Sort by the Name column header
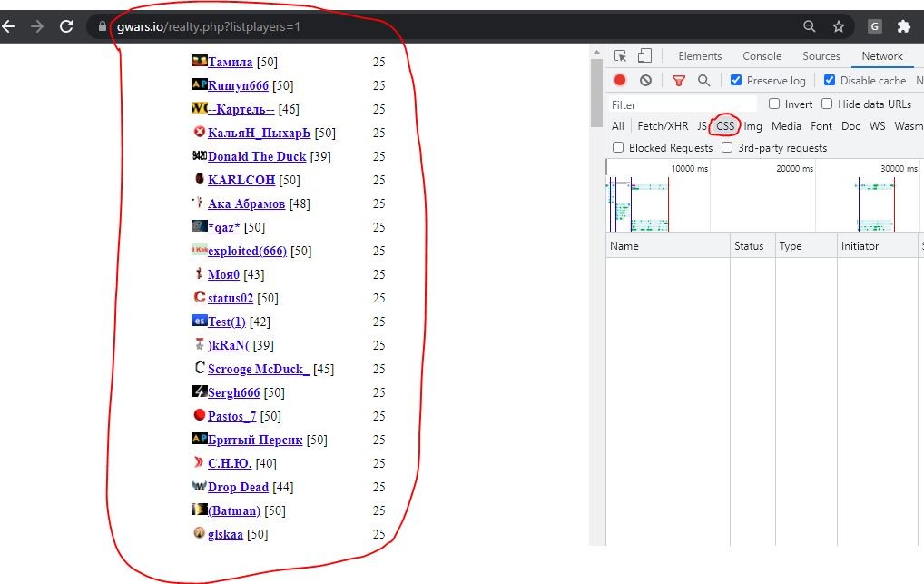The width and height of the screenshot is (924, 584). click(668, 245)
